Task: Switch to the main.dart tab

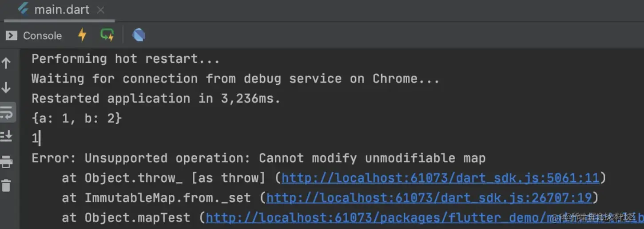Action: (x=62, y=10)
